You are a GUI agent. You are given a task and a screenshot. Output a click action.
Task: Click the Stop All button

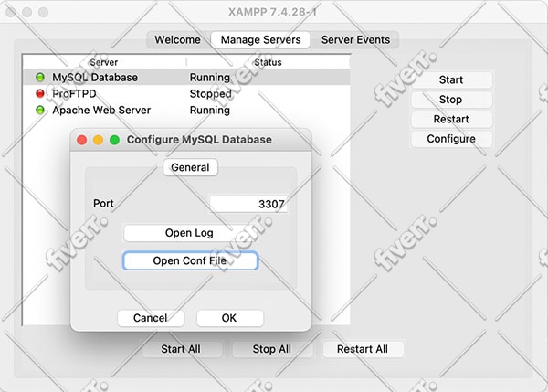click(x=272, y=349)
